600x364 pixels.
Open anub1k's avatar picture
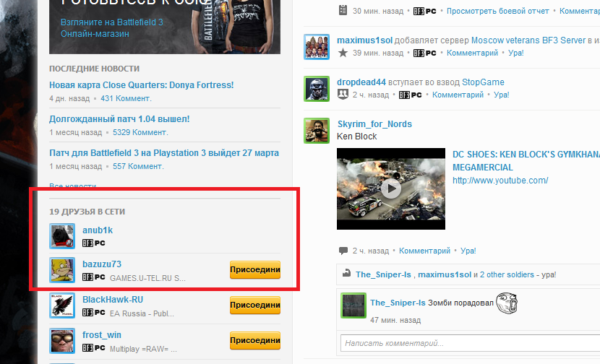point(62,236)
